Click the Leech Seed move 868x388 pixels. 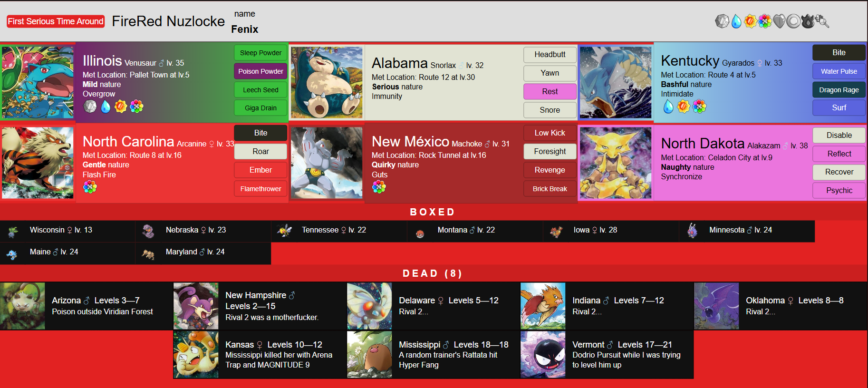[260, 90]
